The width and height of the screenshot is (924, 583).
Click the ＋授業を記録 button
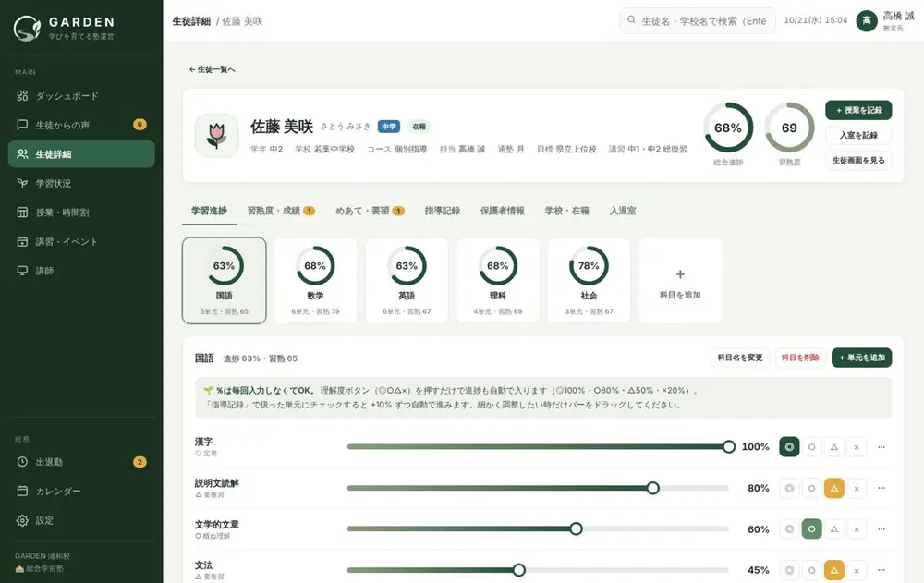[x=858, y=110]
